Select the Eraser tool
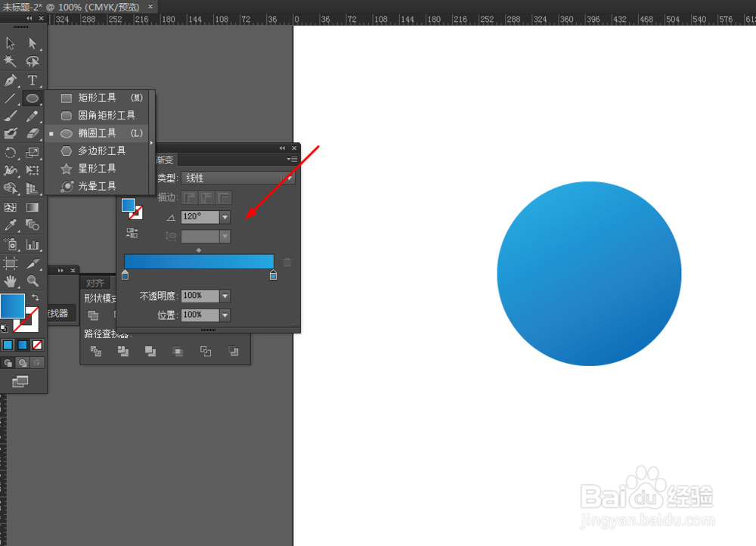756x546 pixels. (33, 133)
